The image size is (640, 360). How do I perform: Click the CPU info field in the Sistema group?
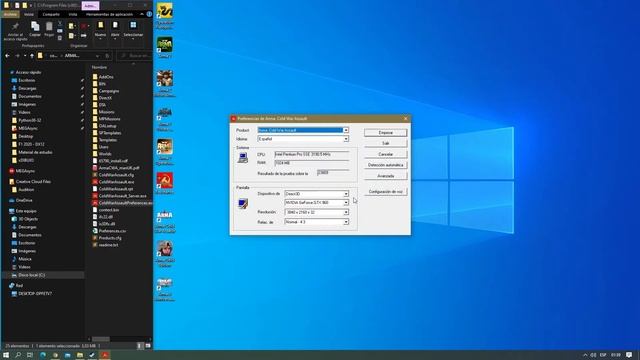click(312, 154)
